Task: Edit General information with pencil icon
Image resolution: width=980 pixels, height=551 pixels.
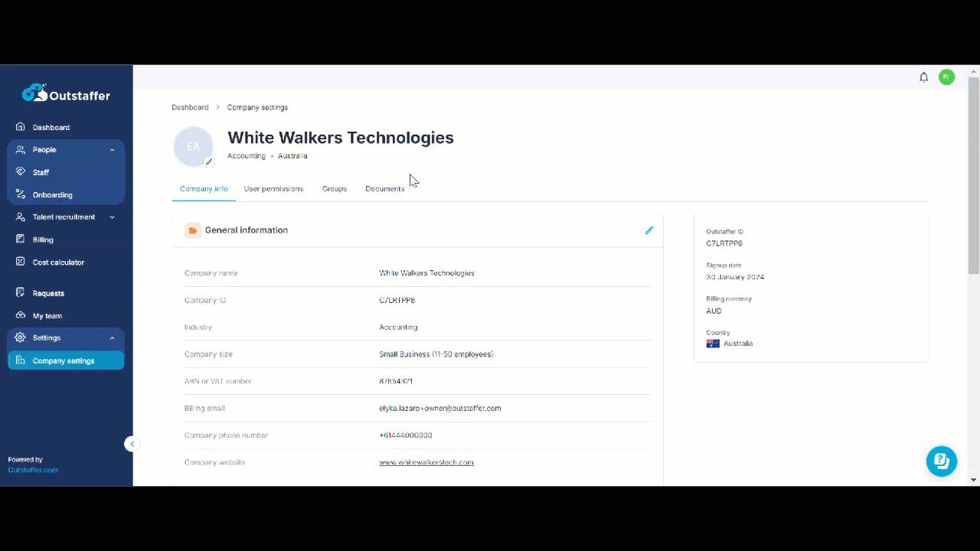Action: pos(649,230)
